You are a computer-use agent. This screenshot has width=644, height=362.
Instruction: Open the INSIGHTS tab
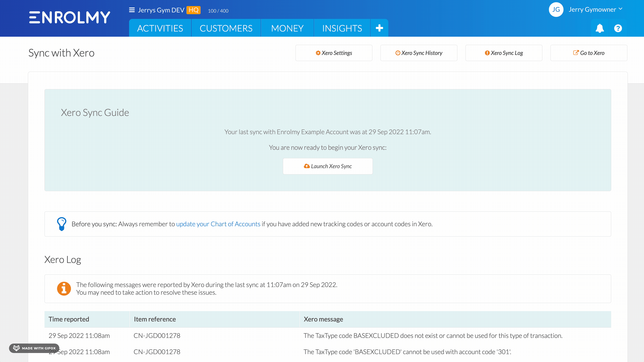coord(342,28)
